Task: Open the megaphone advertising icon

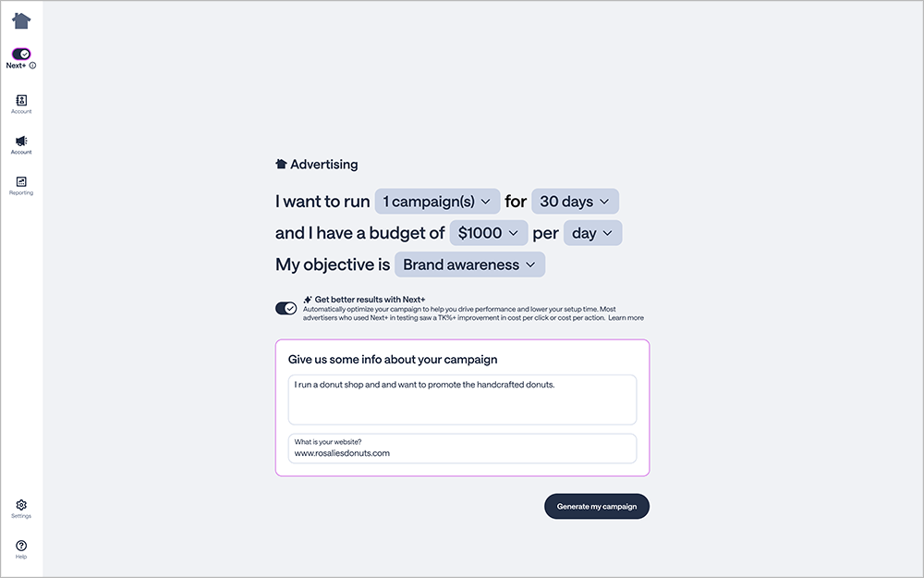Action: [x=21, y=141]
